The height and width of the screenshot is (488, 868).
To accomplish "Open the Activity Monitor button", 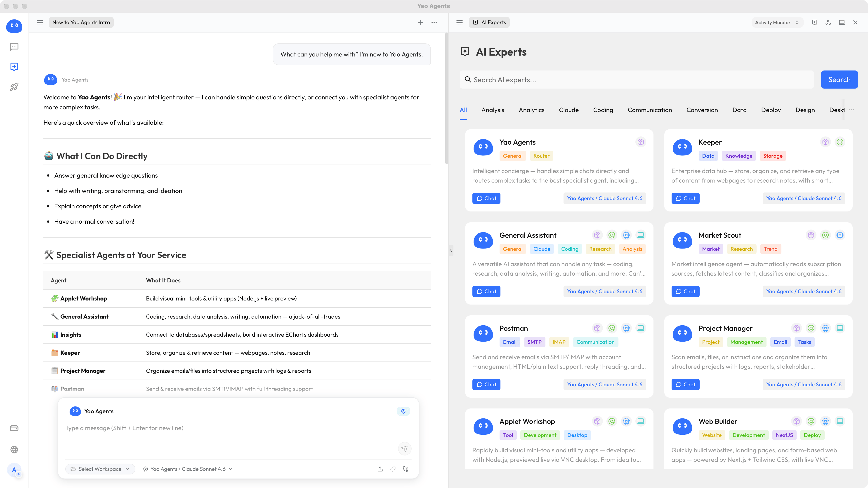I will point(777,22).
